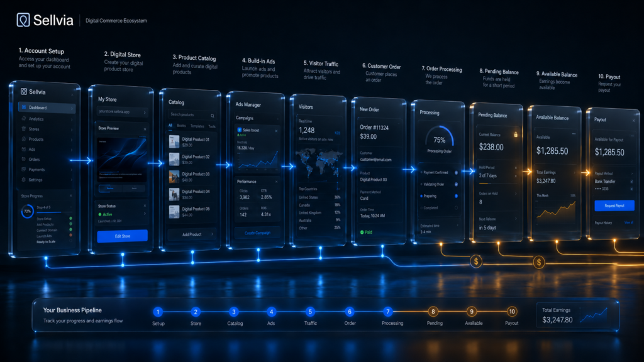Click the Create Campaign button
The image size is (644, 362).
click(257, 233)
